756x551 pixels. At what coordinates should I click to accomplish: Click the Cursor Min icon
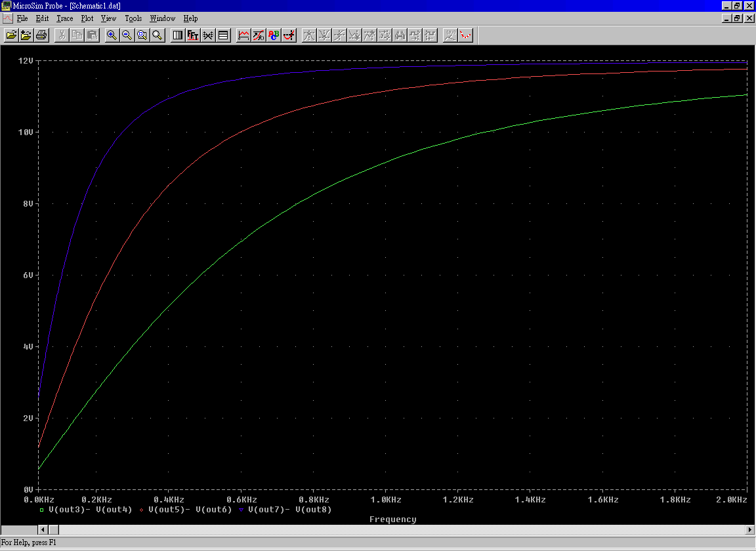pyautogui.click(x=354, y=35)
